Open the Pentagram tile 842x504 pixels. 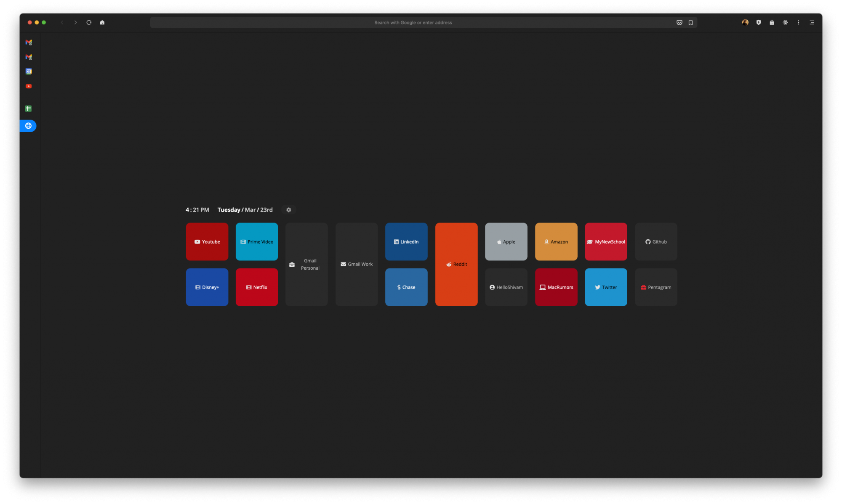tap(656, 287)
